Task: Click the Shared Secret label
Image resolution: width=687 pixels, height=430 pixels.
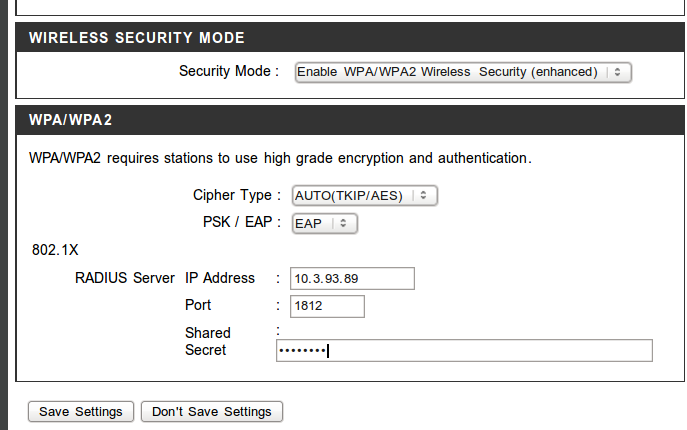Action: pos(207,341)
